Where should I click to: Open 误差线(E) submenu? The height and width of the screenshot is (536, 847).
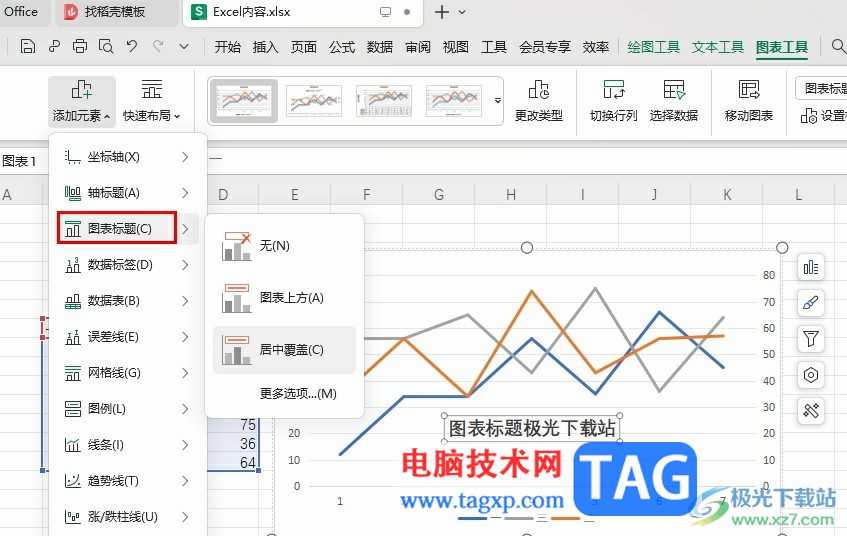[127, 337]
